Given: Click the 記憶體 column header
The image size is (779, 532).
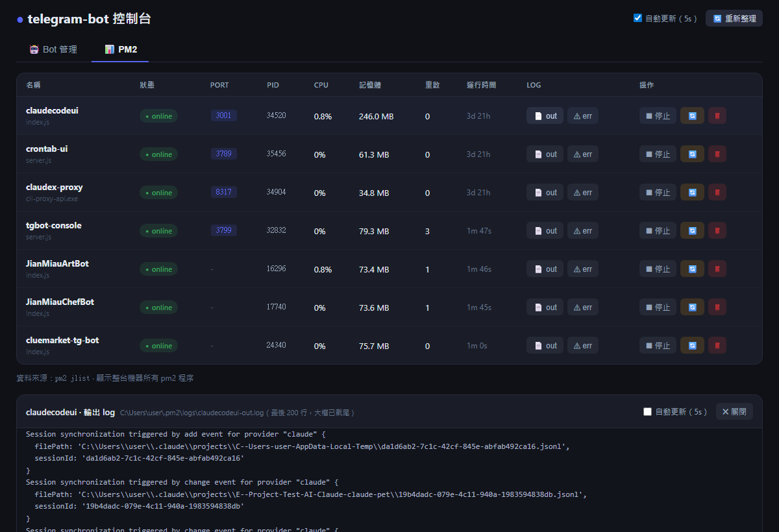Looking at the screenshot, I should point(370,85).
